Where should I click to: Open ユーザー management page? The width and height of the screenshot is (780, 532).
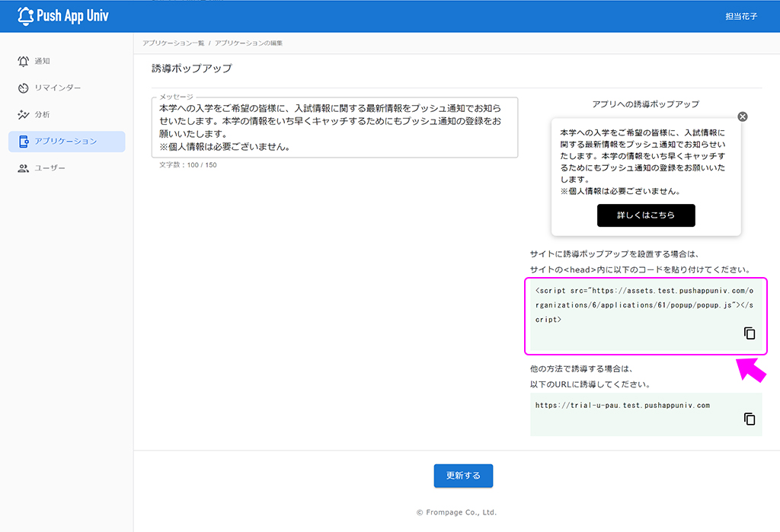pyautogui.click(x=67, y=168)
